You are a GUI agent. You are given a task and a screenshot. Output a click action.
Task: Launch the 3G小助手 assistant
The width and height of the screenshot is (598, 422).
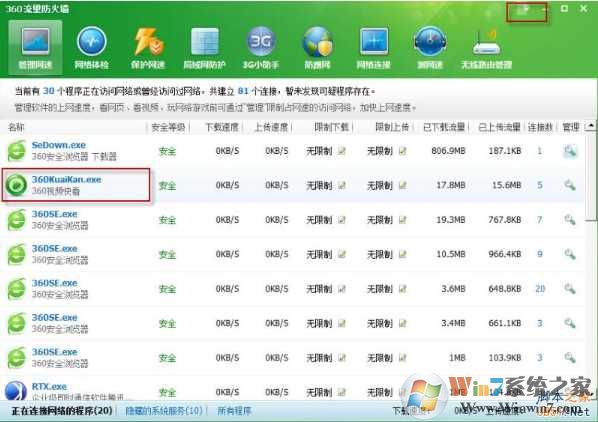coord(261,48)
